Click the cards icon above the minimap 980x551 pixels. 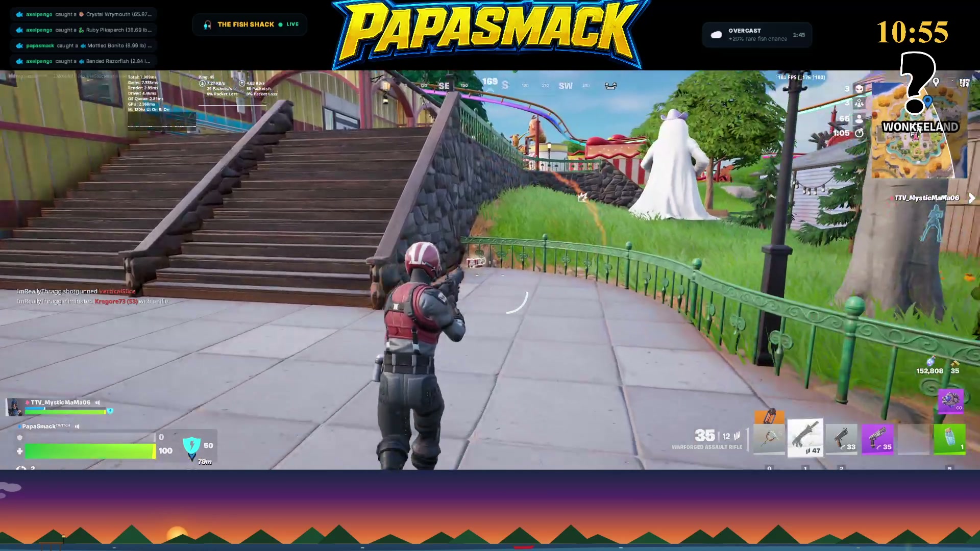pos(964,82)
